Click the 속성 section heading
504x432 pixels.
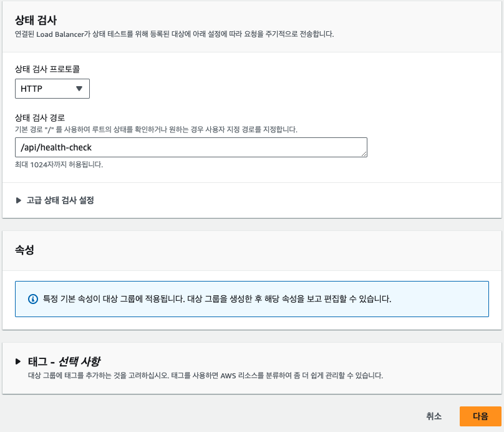(24, 250)
